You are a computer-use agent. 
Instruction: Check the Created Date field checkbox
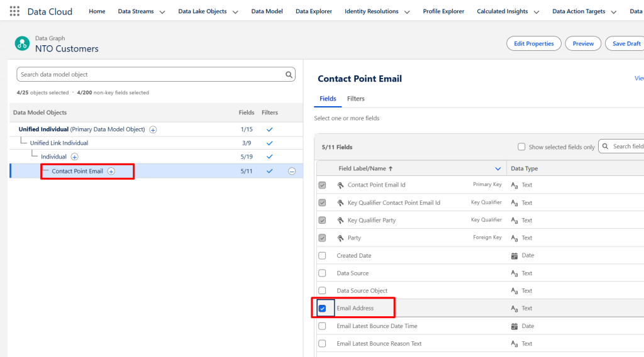click(323, 256)
